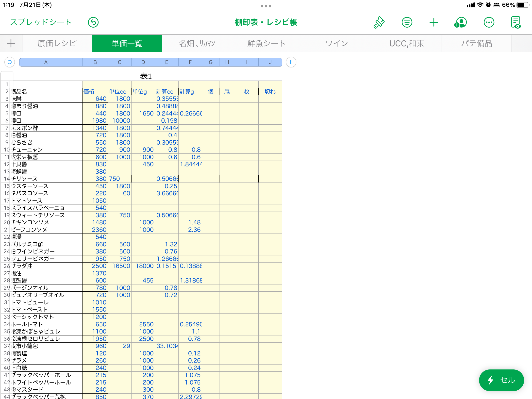Screen dimensions: 532x399
Task: Select the 価格 header cell
Action: 95,92
